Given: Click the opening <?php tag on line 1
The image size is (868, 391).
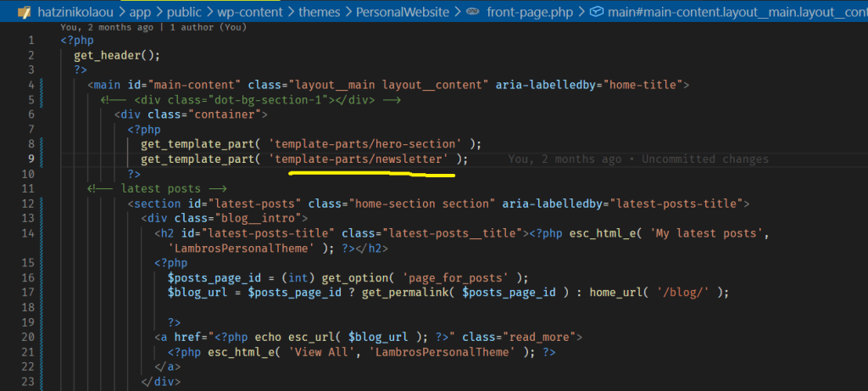Looking at the screenshot, I should click(77, 41).
